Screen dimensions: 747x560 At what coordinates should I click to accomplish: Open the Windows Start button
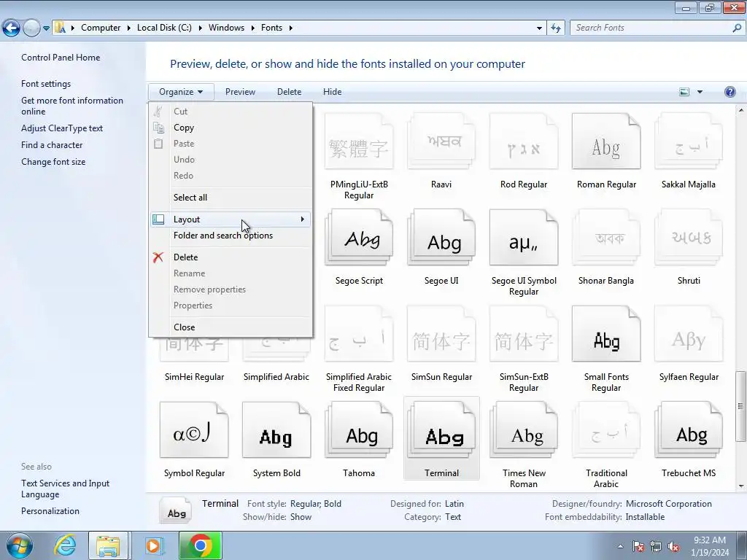click(19, 545)
